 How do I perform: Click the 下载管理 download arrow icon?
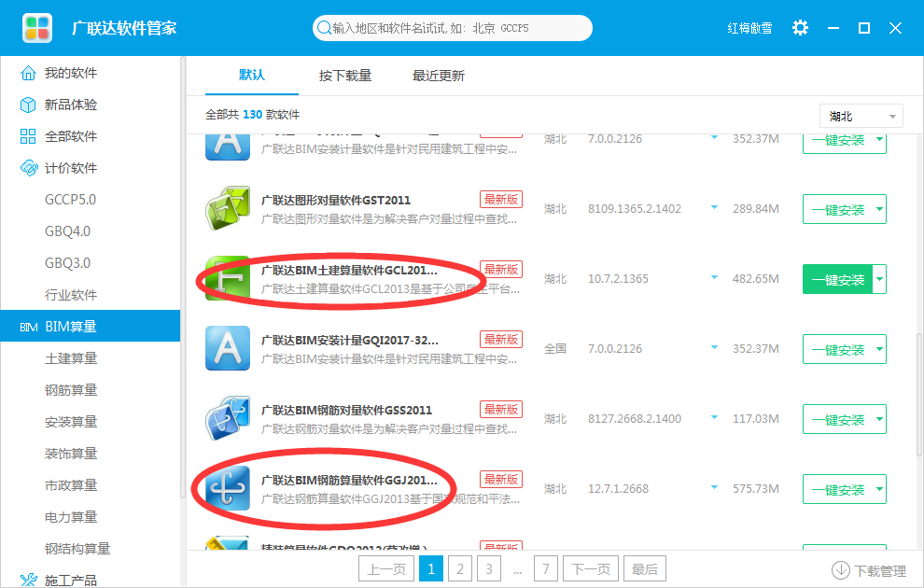(840, 570)
